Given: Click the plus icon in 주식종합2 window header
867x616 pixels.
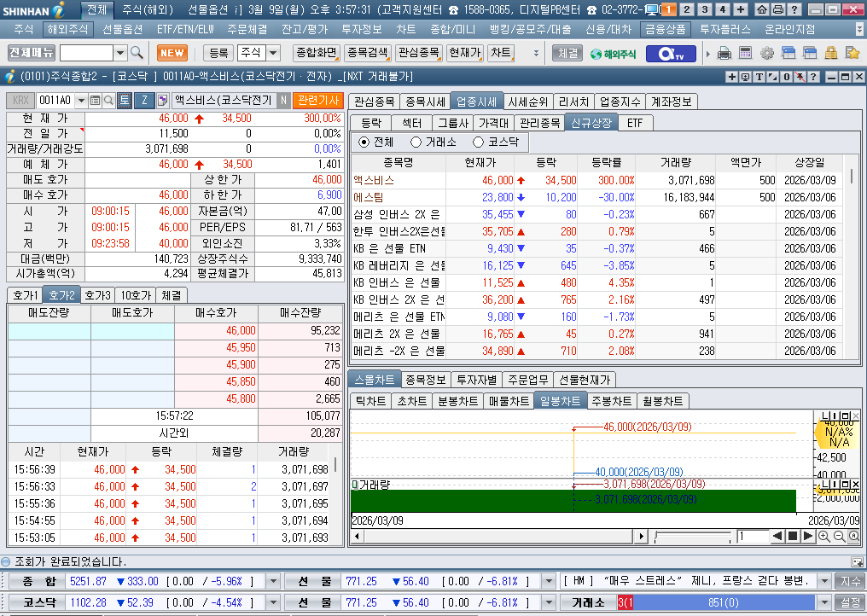Looking at the screenshot, I should [731, 77].
